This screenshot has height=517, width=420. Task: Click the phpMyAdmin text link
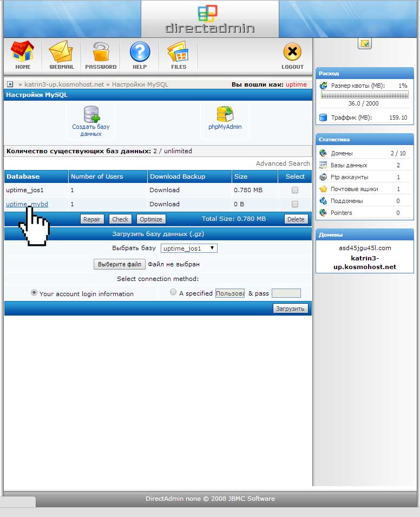click(x=225, y=127)
